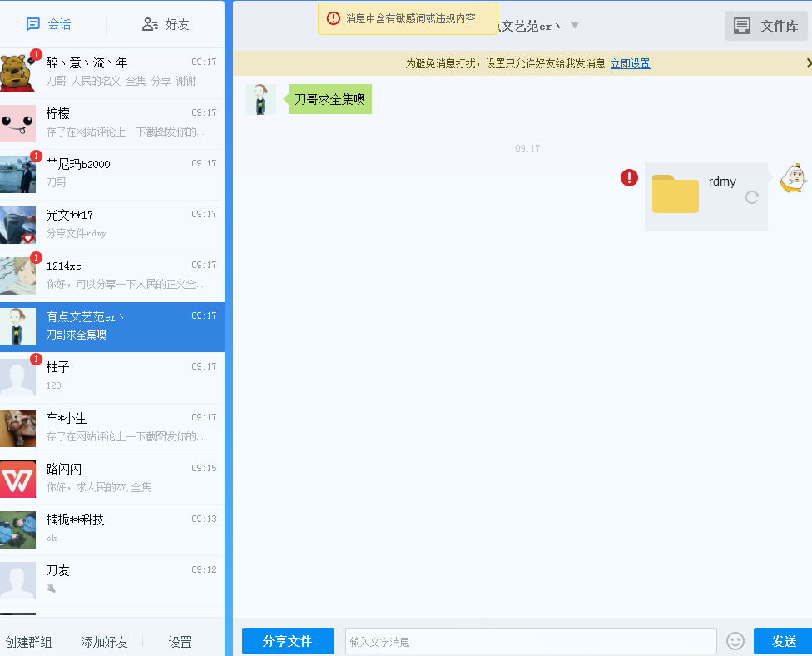Click the 发送 send button
Viewport: 812px width, 656px height.
pyautogui.click(x=783, y=641)
